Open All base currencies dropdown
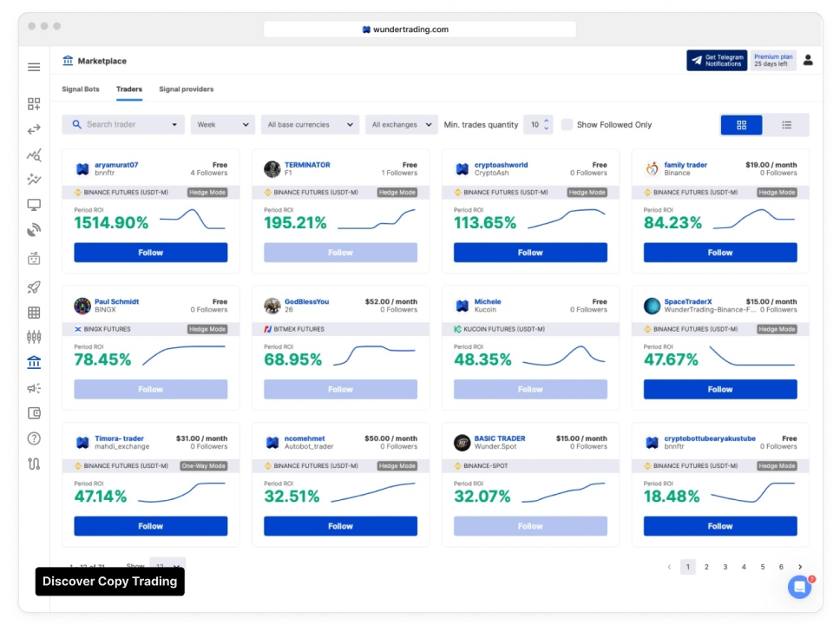The height and width of the screenshot is (632, 840). tap(310, 124)
